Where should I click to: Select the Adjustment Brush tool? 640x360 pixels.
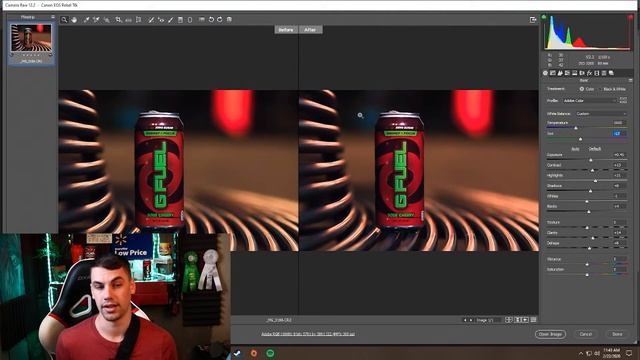pos(171,20)
